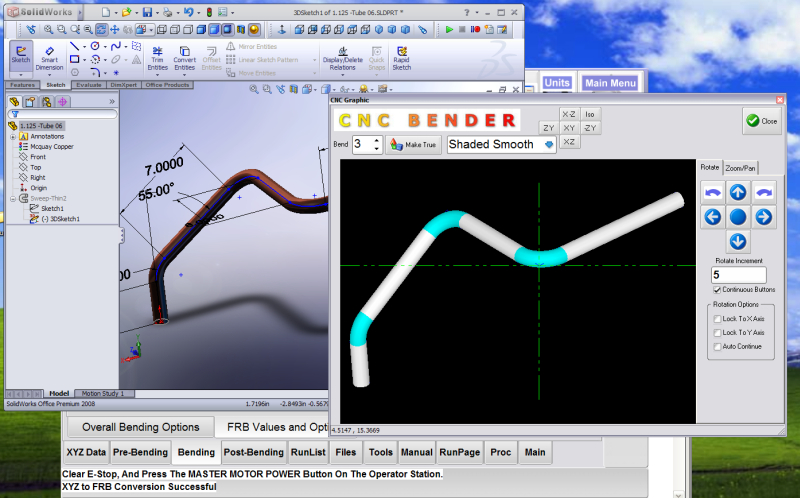The width and height of the screenshot is (800, 498).
Task: Click the Units button
Action: point(557,83)
